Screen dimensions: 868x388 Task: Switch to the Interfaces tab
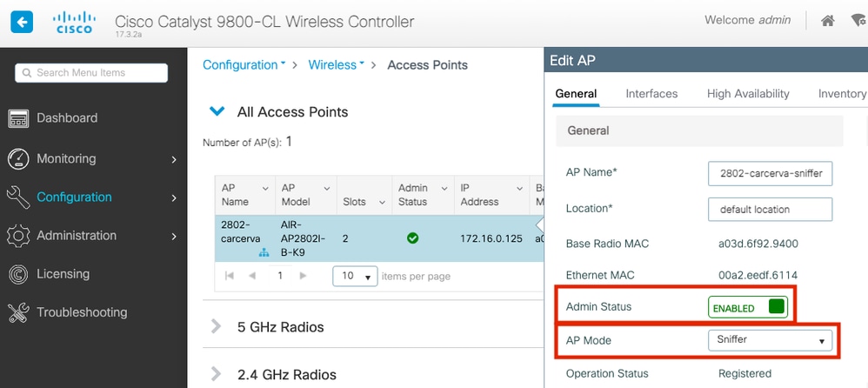(x=651, y=94)
